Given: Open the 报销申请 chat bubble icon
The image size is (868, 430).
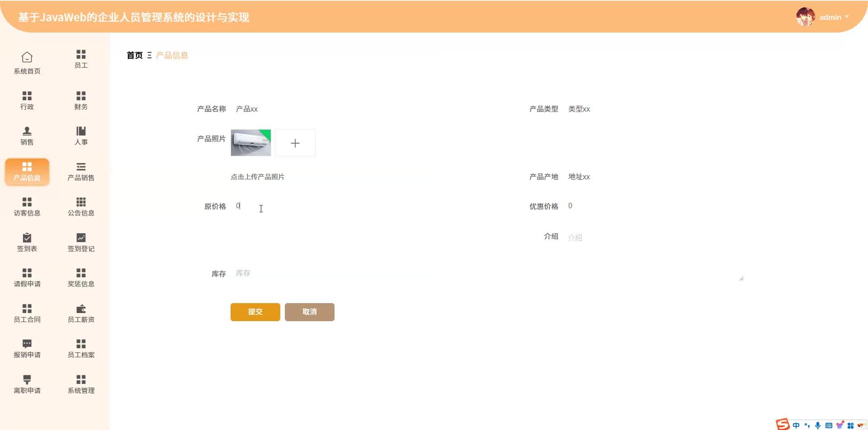Looking at the screenshot, I should click(27, 344).
